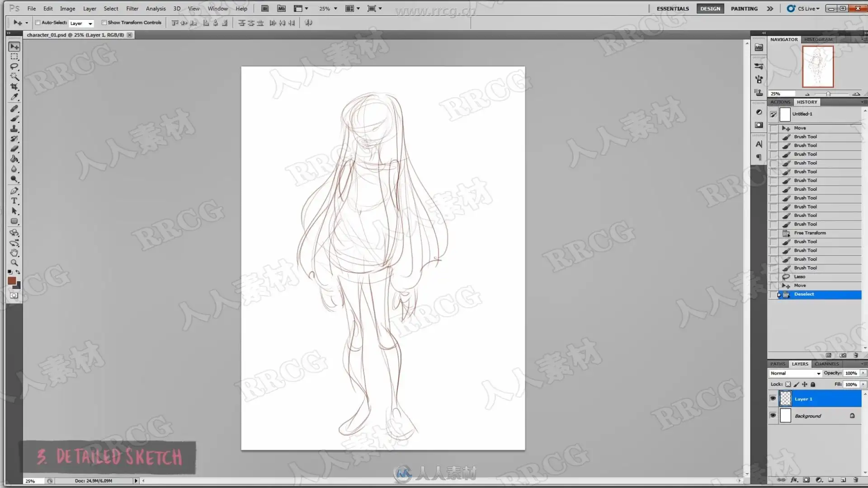
Task: Launch Bridge from the top bar
Action: tap(265, 9)
